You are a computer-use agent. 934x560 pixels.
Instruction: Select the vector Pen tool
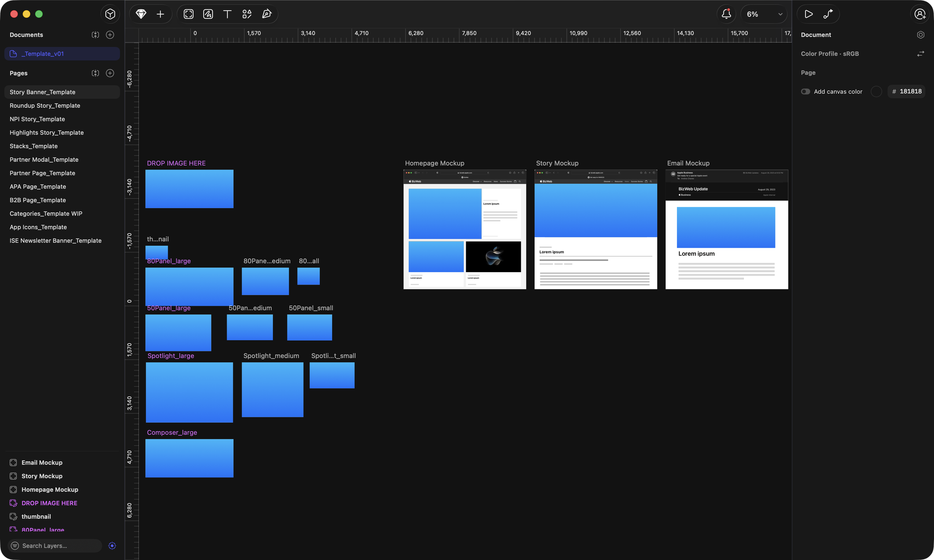coord(266,14)
